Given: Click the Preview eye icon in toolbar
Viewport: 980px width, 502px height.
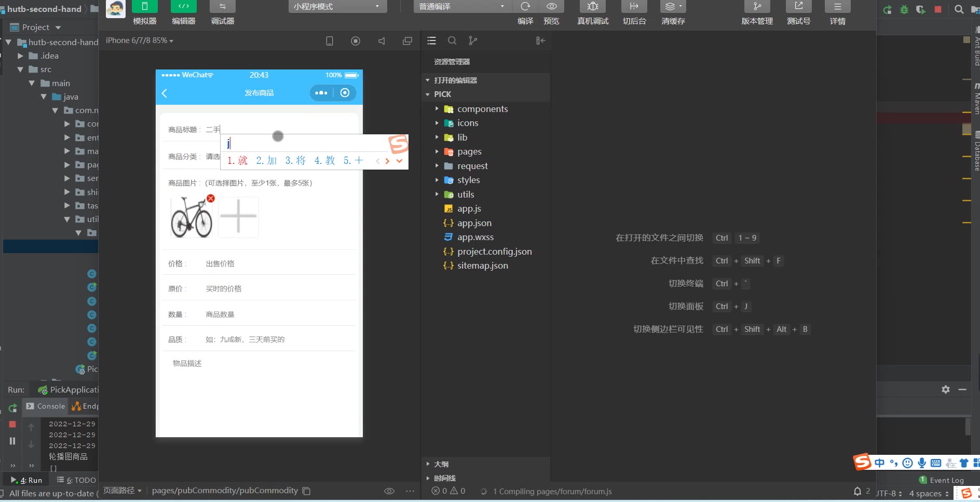Looking at the screenshot, I should point(551,7).
